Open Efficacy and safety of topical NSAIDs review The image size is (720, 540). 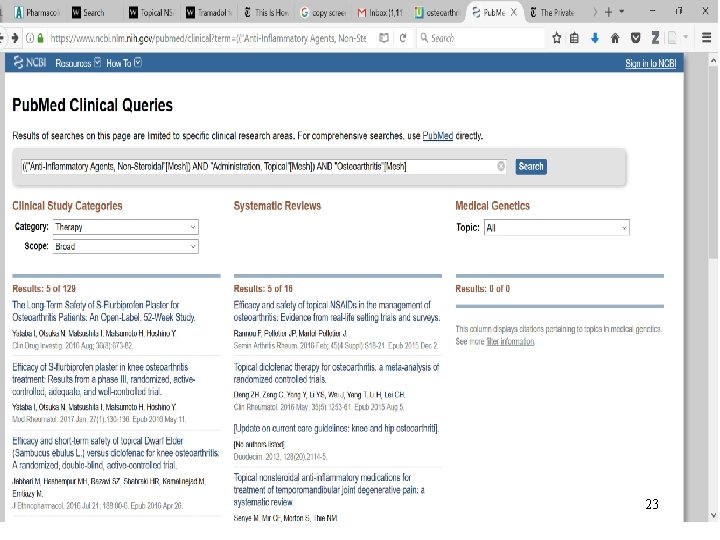pos(337,311)
